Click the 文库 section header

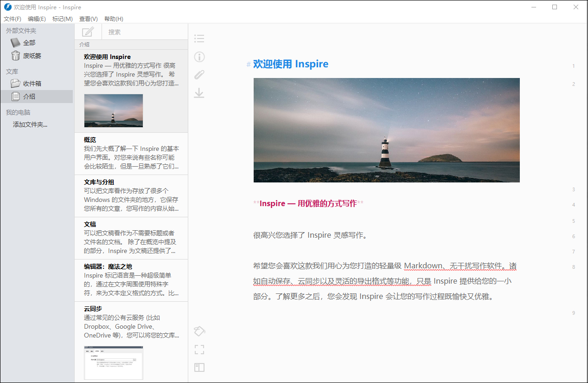pyautogui.click(x=12, y=71)
